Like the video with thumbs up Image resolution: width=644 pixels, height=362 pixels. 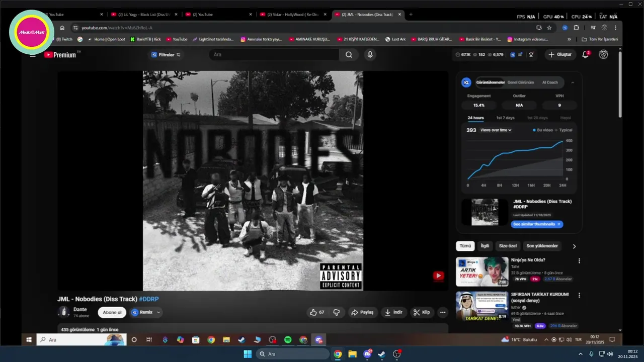click(317, 312)
